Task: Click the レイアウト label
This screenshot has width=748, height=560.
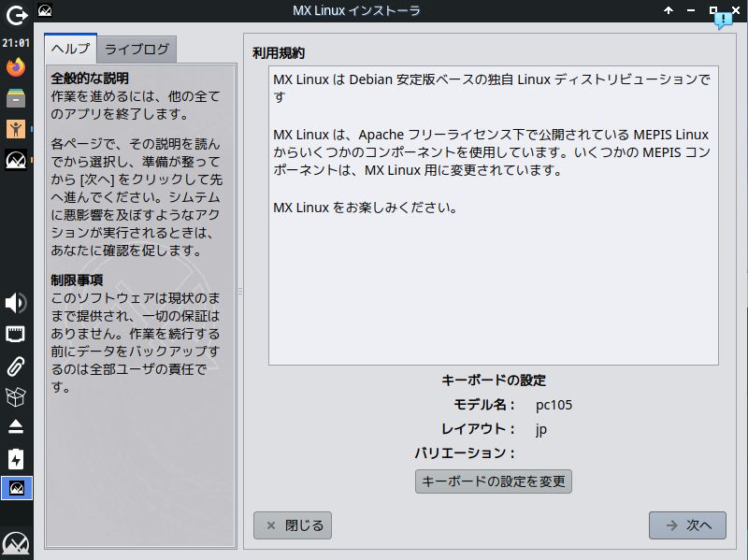Action: tap(478, 429)
